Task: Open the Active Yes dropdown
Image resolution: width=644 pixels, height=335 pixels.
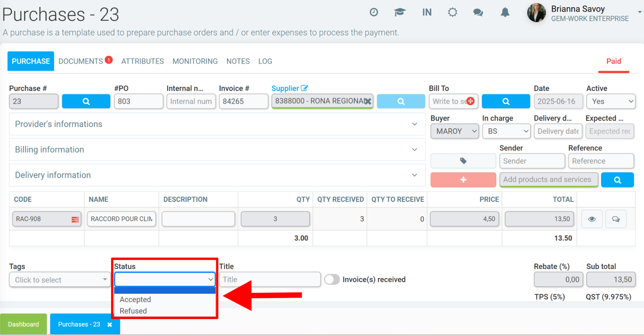Action: [611, 101]
